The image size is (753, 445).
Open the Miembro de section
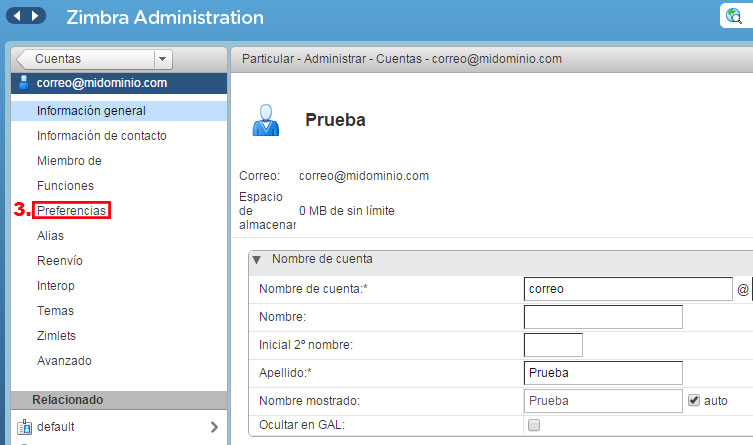tap(69, 161)
